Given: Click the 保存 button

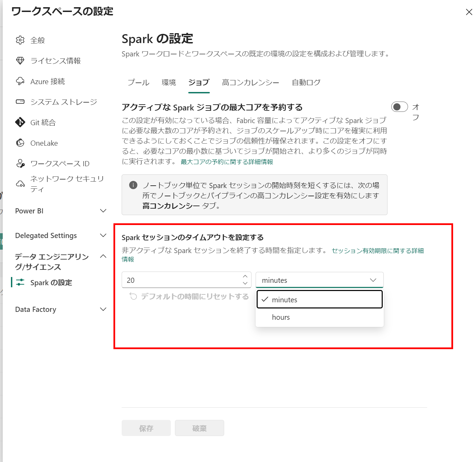Looking at the screenshot, I should point(146,428).
